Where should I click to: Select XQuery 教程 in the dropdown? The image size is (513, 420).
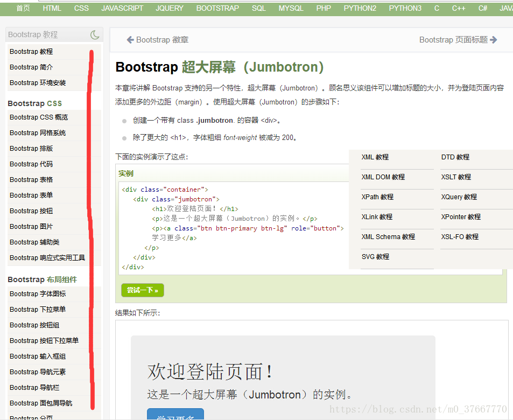click(x=459, y=197)
